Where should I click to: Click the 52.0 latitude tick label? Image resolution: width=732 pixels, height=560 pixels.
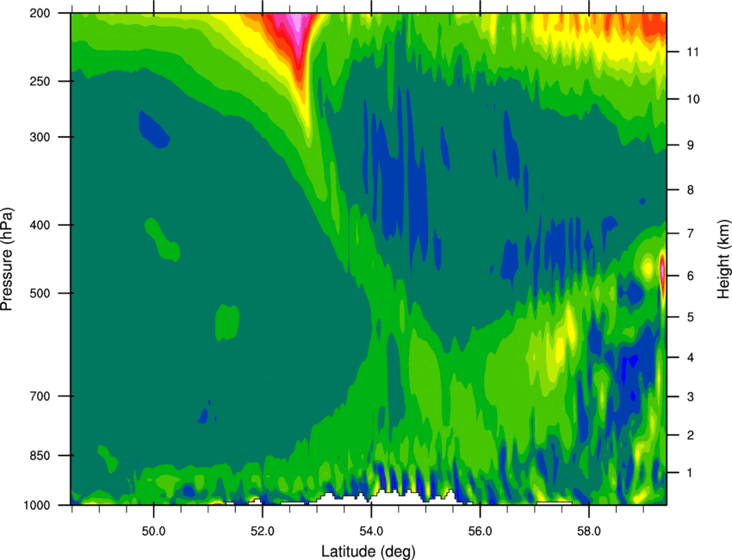[x=263, y=532]
